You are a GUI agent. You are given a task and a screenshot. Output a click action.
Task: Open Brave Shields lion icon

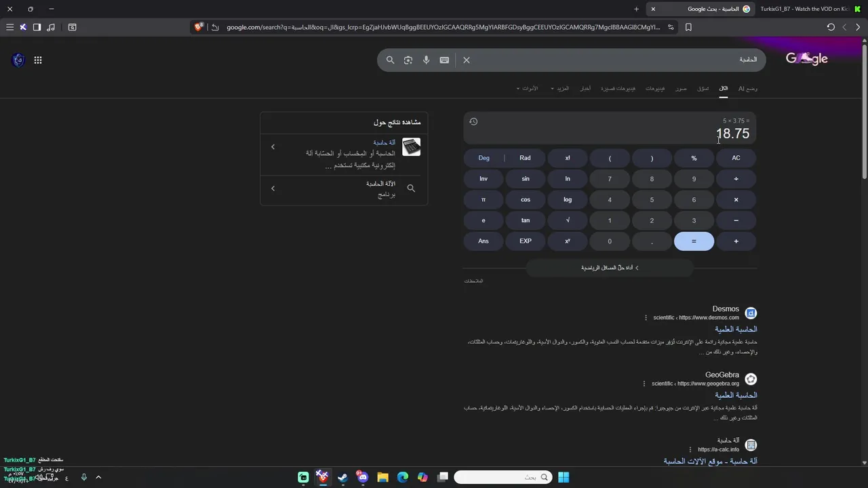pyautogui.click(x=199, y=27)
